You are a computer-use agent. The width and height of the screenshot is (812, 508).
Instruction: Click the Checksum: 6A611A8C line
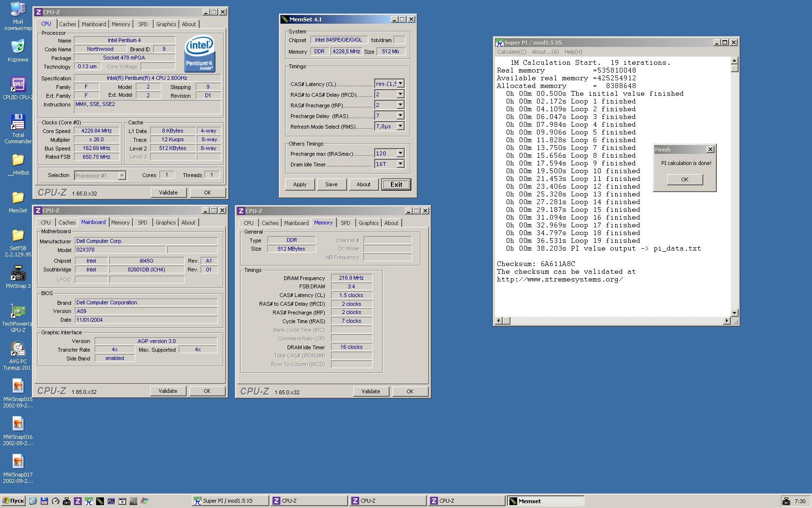click(x=536, y=264)
